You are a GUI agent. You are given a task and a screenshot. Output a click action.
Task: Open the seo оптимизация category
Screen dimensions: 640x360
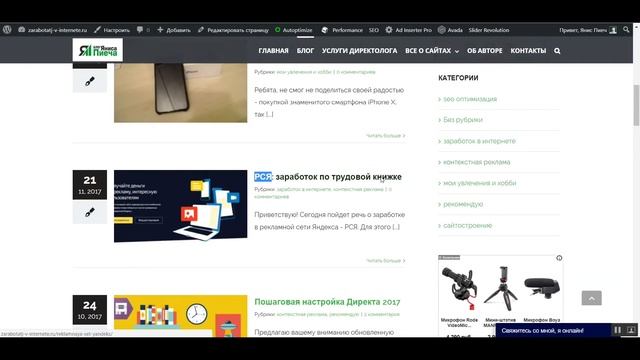(x=470, y=99)
